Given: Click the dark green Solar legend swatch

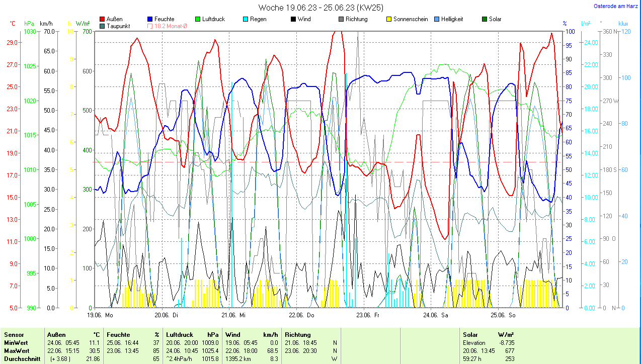Looking at the screenshot, I should point(485,19).
